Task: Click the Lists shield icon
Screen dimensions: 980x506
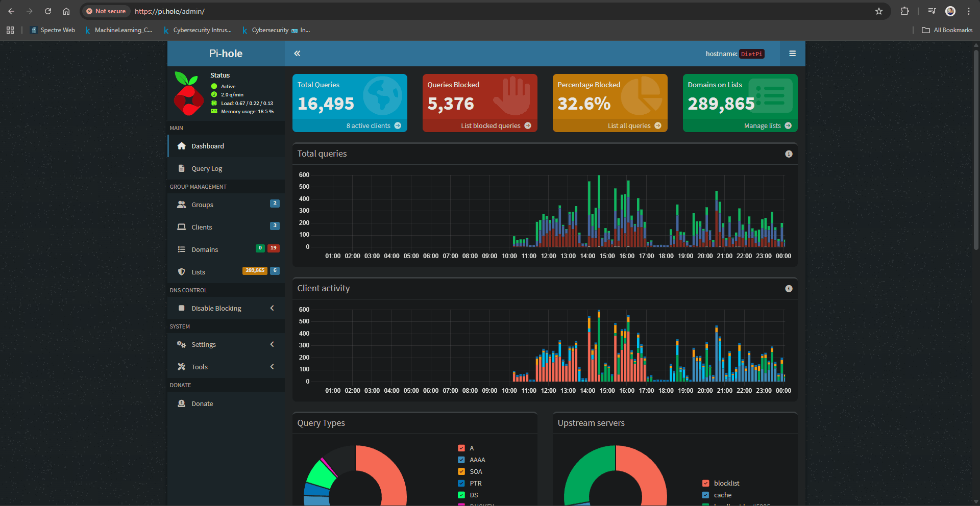Action: click(x=182, y=271)
